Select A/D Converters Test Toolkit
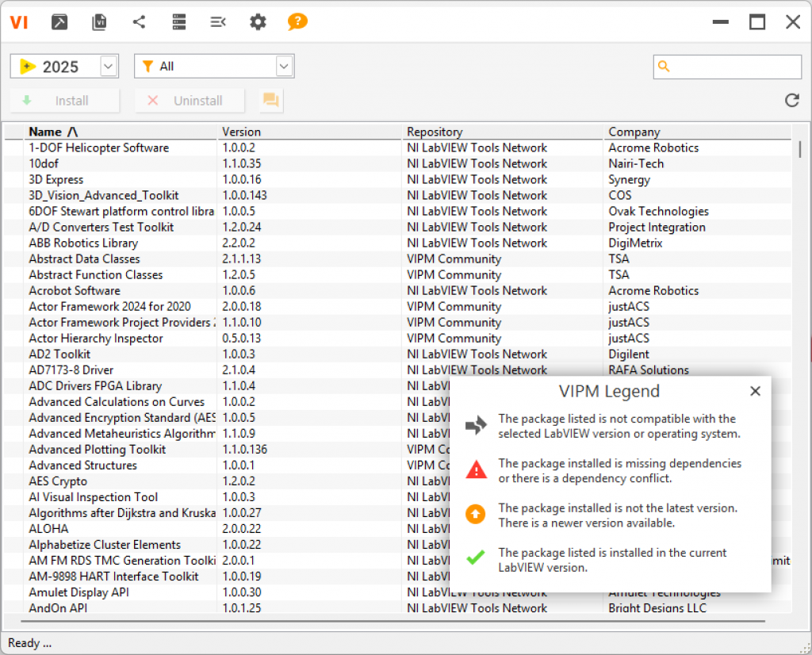Screen dimensions: 812x655 coord(398,228)
